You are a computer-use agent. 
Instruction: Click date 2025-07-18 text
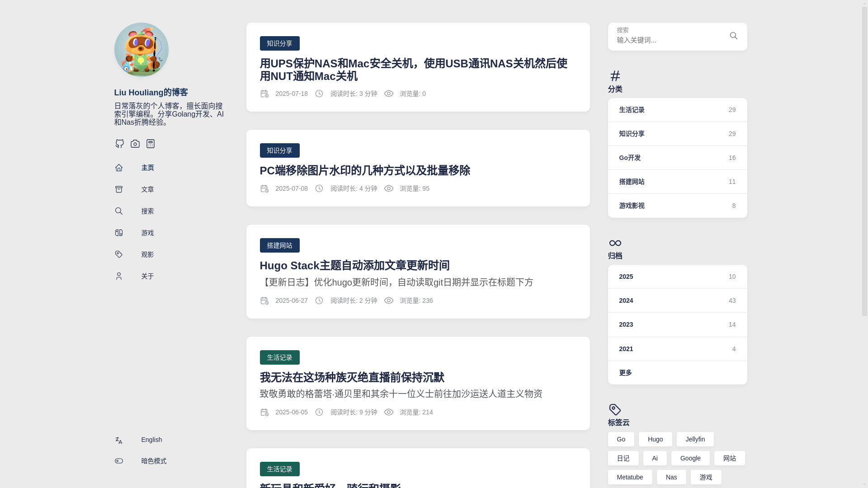[x=292, y=94]
